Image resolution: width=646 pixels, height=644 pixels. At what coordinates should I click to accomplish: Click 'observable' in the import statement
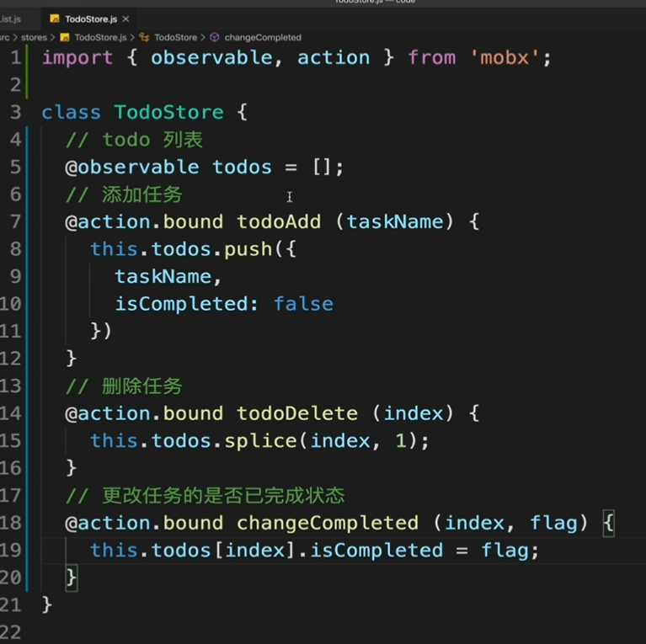pyautogui.click(x=211, y=57)
